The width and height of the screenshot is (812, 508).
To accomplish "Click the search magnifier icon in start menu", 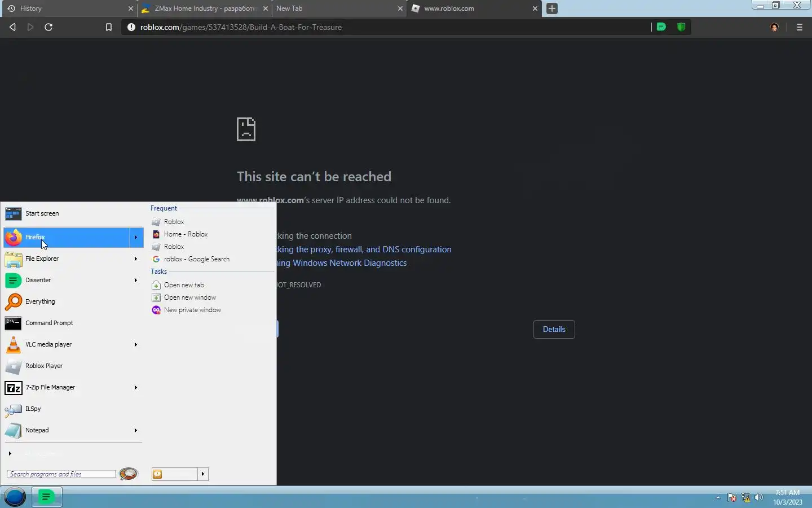I will [x=129, y=474].
